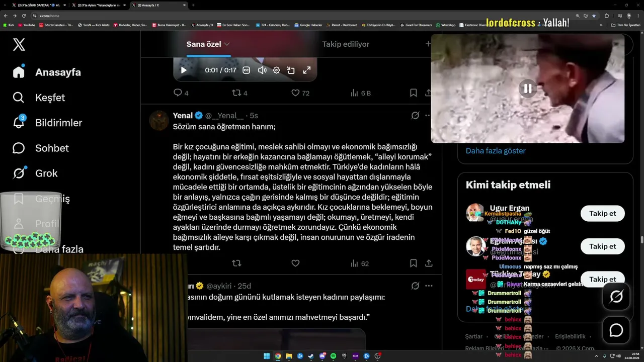Open Grok from the sidebar
Screen dimensions: 644x362
click(x=35, y=173)
